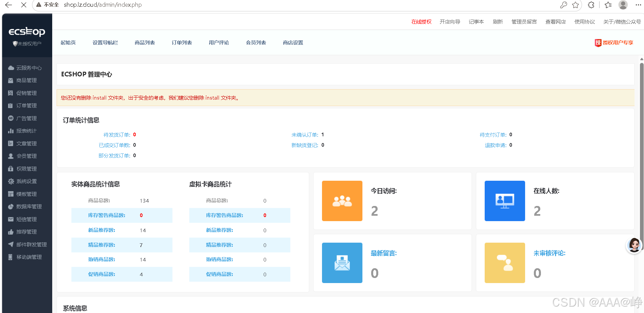
Task: Bookmark this page with the star icon
Action: point(576,5)
